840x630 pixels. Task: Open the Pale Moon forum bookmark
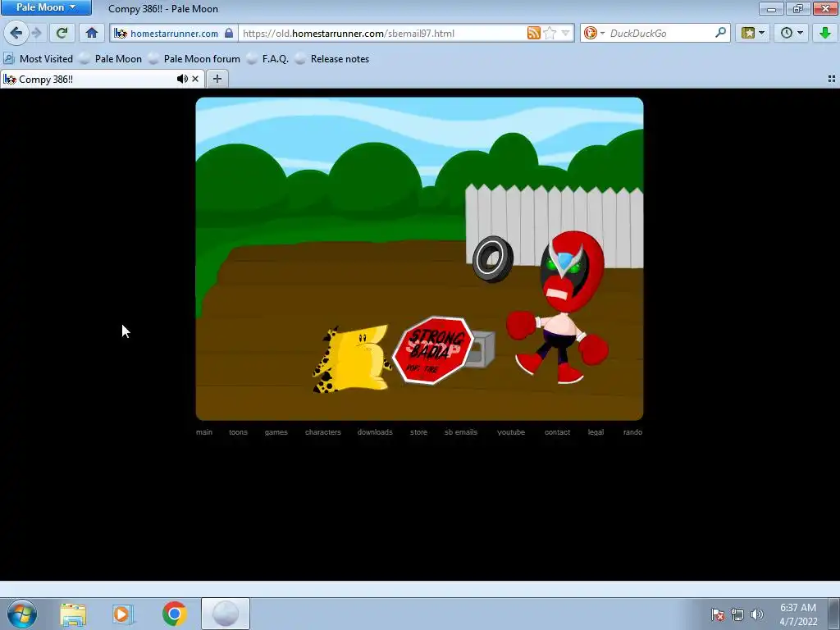click(194, 59)
